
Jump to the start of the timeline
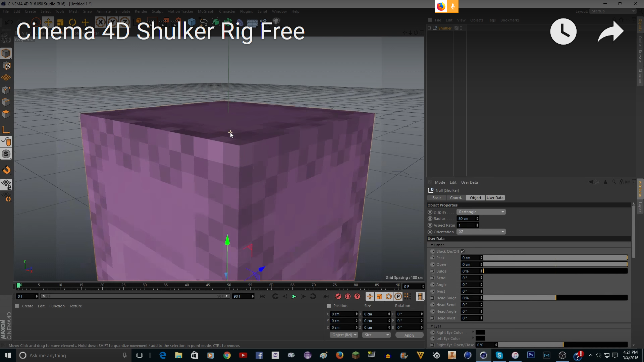click(263, 296)
